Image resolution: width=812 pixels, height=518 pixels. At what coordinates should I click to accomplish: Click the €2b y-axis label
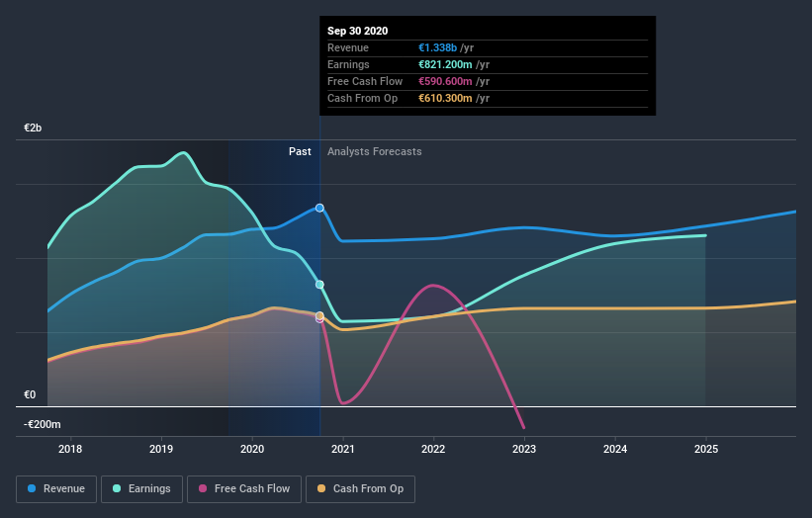pyautogui.click(x=33, y=128)
